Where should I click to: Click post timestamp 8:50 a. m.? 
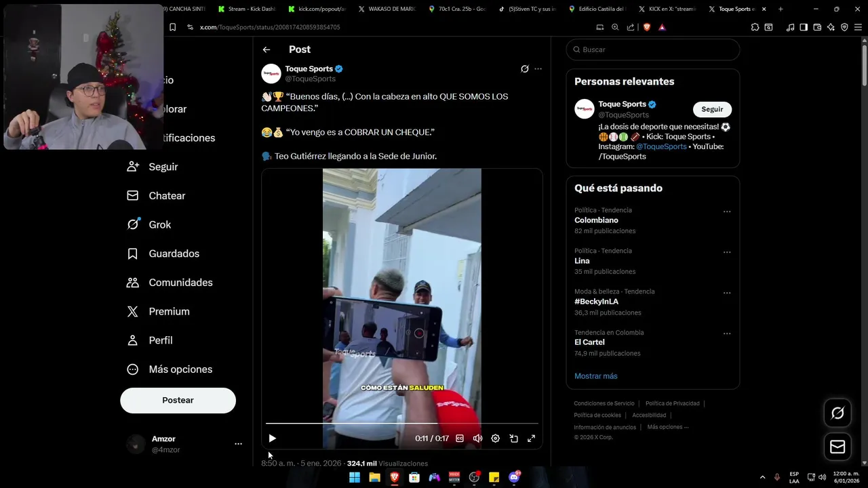click(x=279, y=464)
